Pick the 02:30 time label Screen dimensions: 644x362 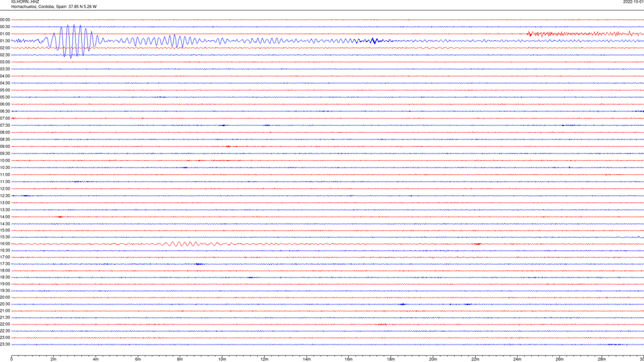coord(5,55)
